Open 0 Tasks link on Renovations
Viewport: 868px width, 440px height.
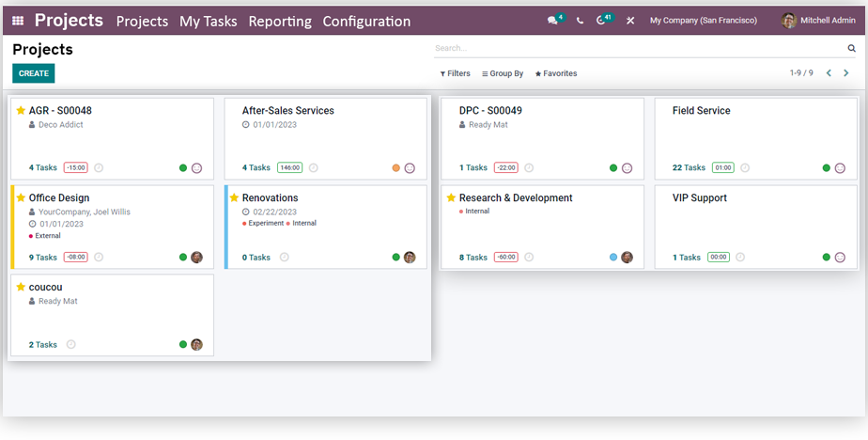[256, 257]
